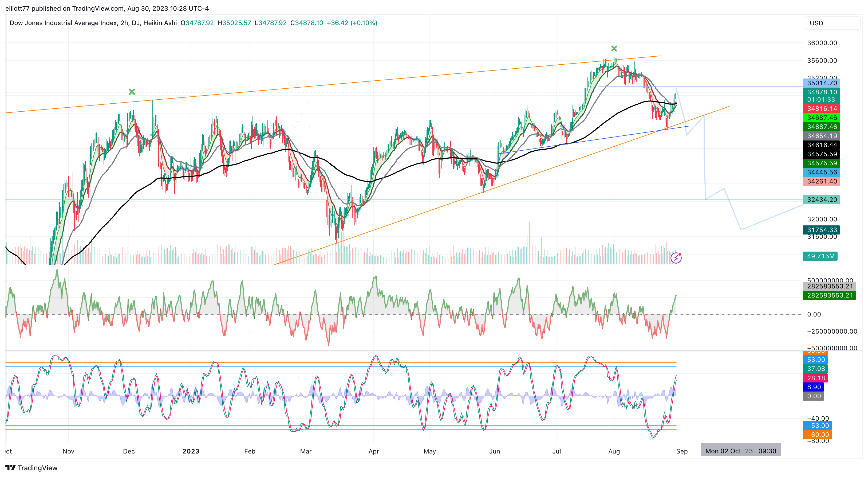Click the +36.42 (+0.10%) change value
This screenshot has height=477, width=868.
tap(352, 23)
